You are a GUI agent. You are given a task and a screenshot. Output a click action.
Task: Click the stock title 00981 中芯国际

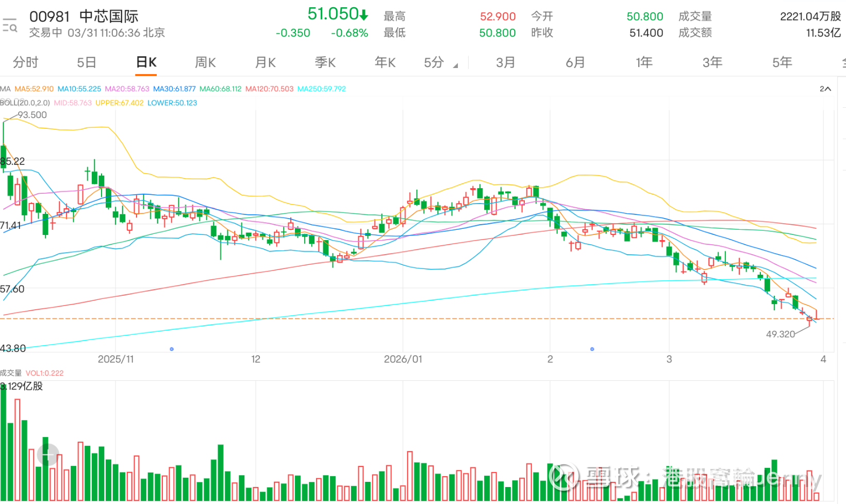84,16
